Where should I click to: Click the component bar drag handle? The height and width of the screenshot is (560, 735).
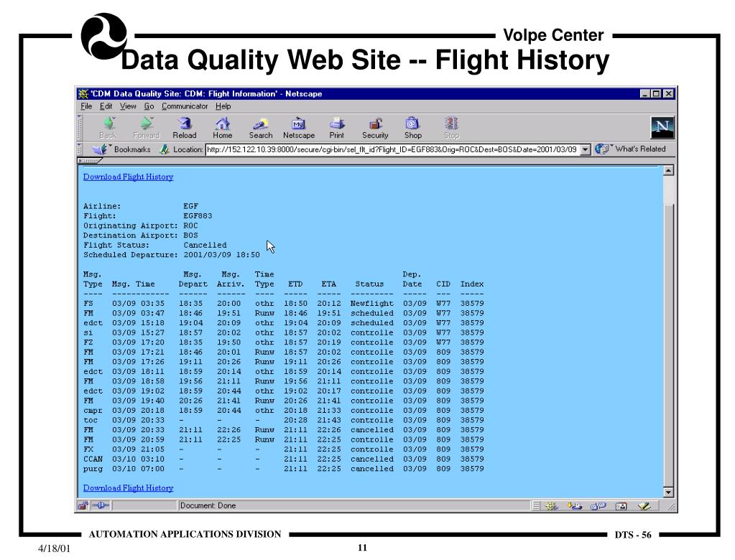tap(536, 505)
